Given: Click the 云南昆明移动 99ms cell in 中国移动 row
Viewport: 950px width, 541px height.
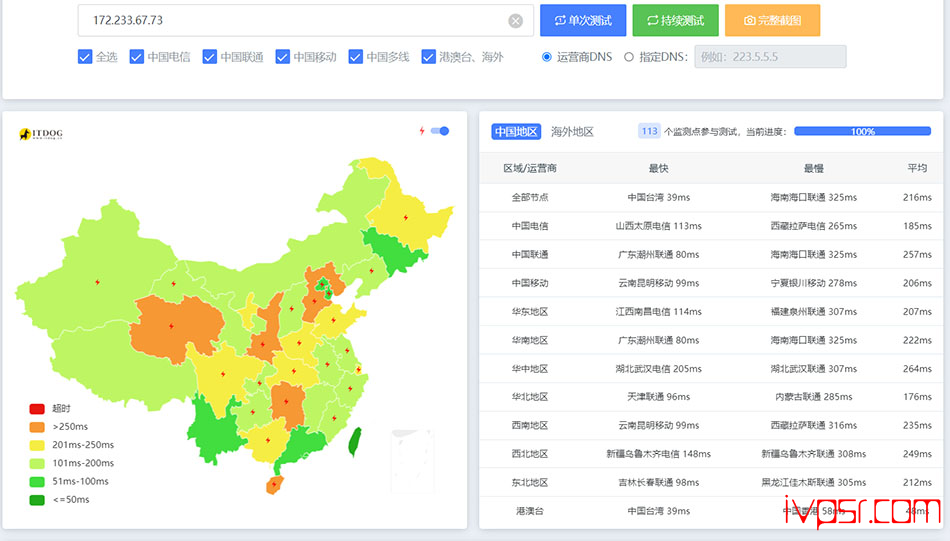Looking at the screenshot, I should pyautogui.click(x=659, y=283).
